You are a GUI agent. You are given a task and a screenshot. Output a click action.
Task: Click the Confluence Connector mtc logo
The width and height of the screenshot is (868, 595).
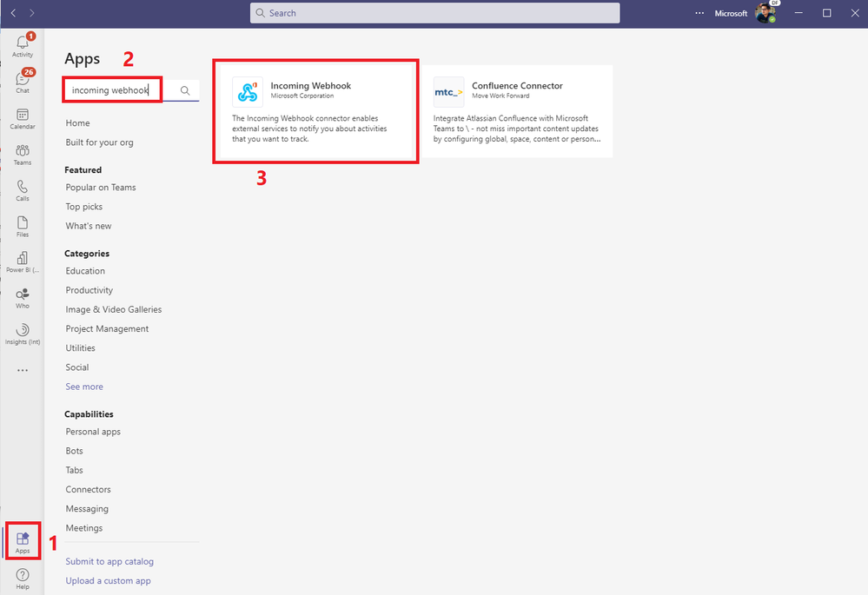click(448, 92)
